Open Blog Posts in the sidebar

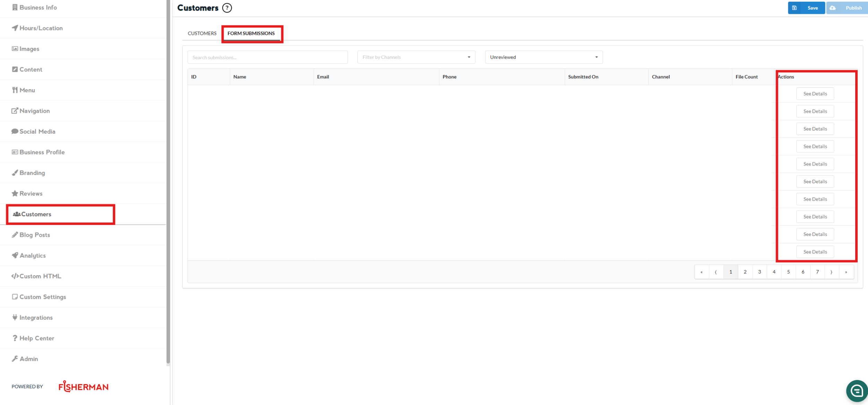tap(35, 235)
